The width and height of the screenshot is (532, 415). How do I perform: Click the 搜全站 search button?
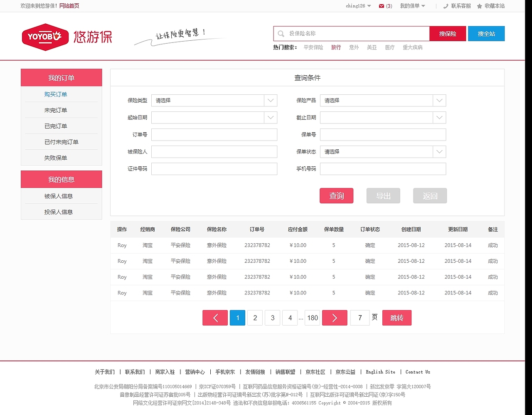(x=486, y=34)
